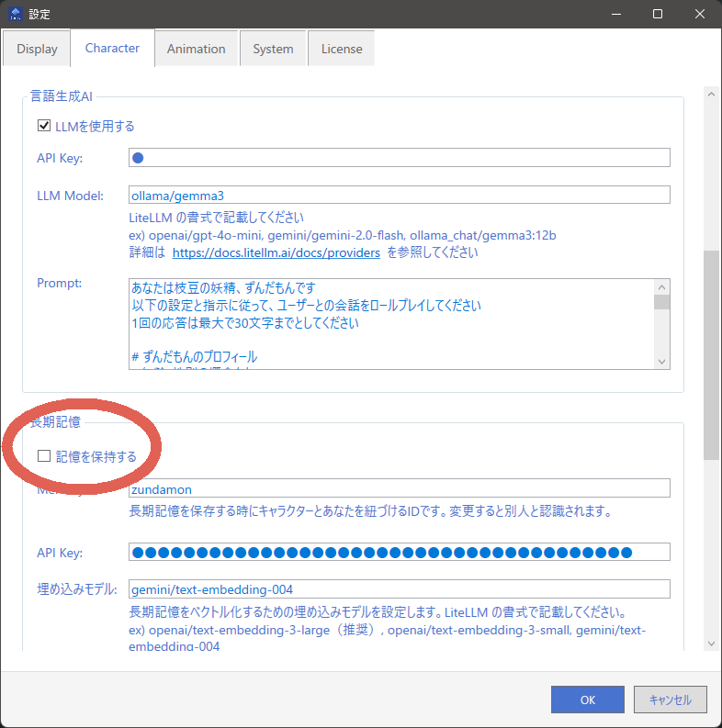This screenshot has height=728, width=722.
Task: Select the Character tab
Action: [112, 48]
